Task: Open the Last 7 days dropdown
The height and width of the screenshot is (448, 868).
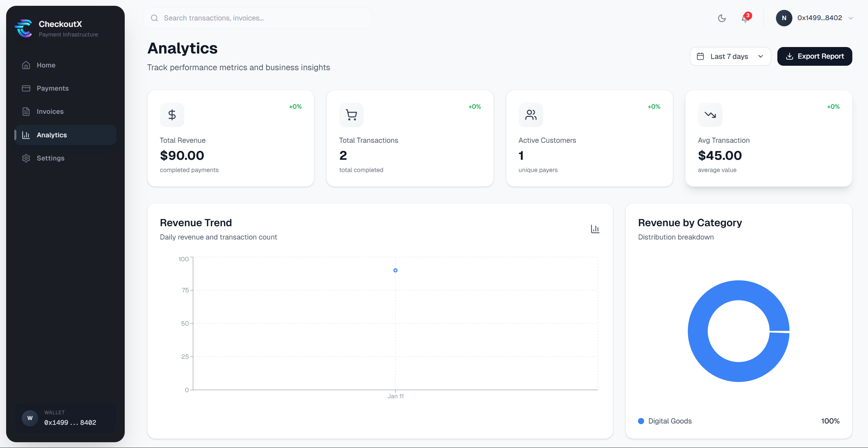Action: [730, 57]
